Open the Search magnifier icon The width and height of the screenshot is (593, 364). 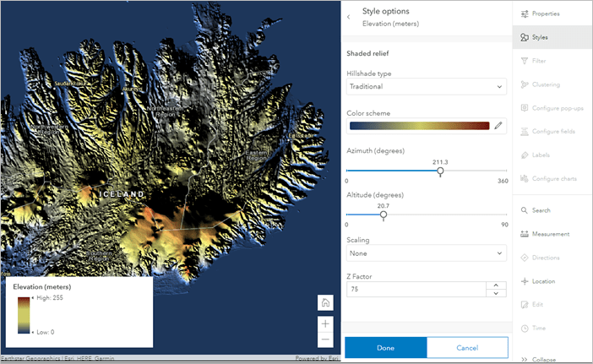point(525,210)
